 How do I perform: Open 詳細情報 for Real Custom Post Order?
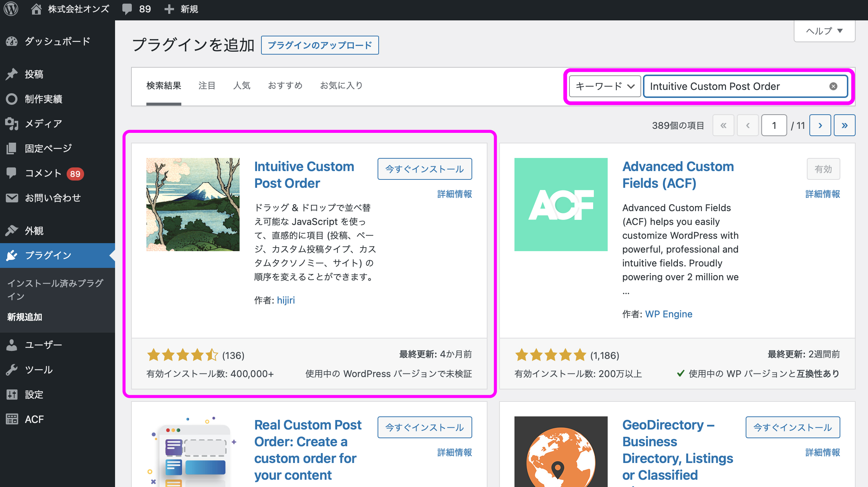tap(454, 452)
